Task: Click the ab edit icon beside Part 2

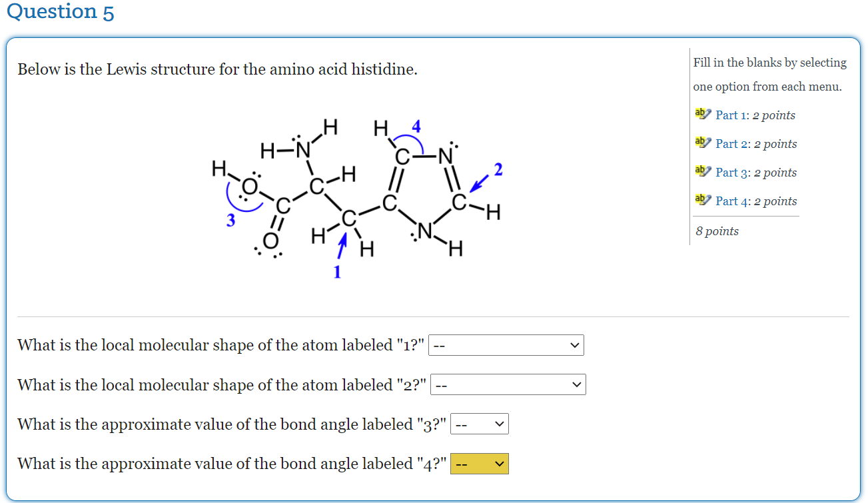Action: 702,142
